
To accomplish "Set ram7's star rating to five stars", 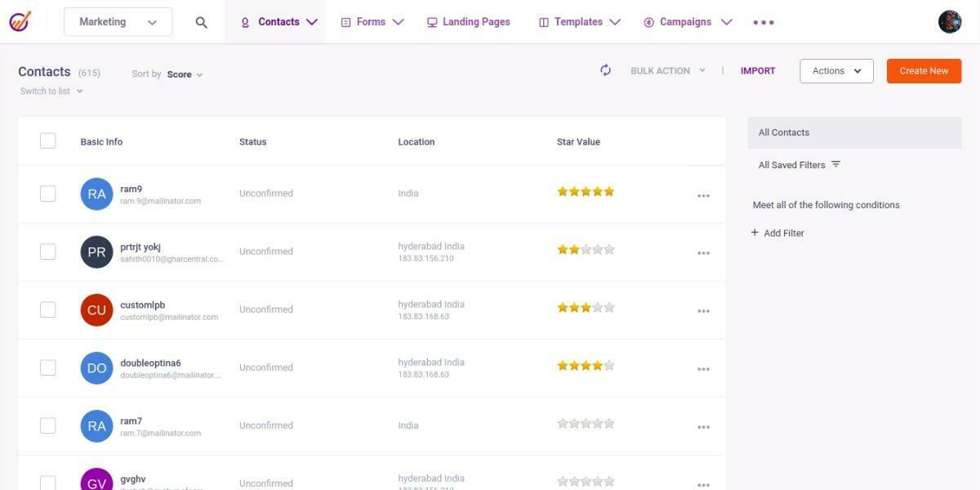I will click(610, 423).
